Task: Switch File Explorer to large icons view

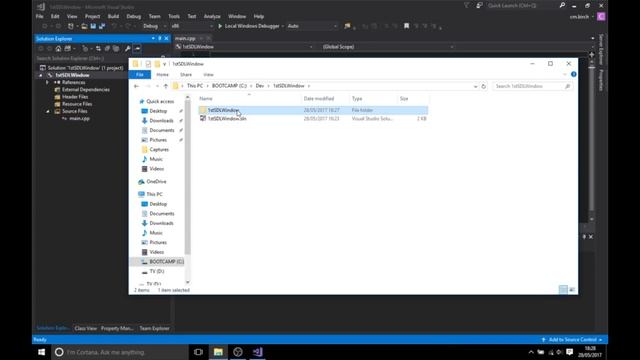Action: (572, 289)
